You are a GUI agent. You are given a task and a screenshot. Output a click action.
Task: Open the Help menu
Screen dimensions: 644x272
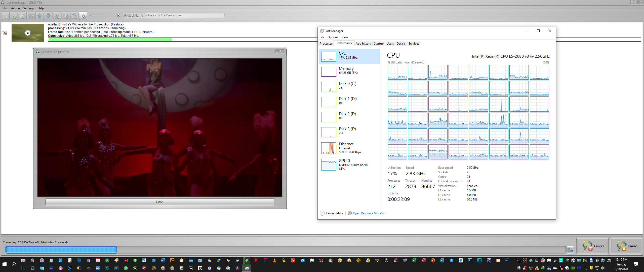pyautogui.click(x=41, y=8)
